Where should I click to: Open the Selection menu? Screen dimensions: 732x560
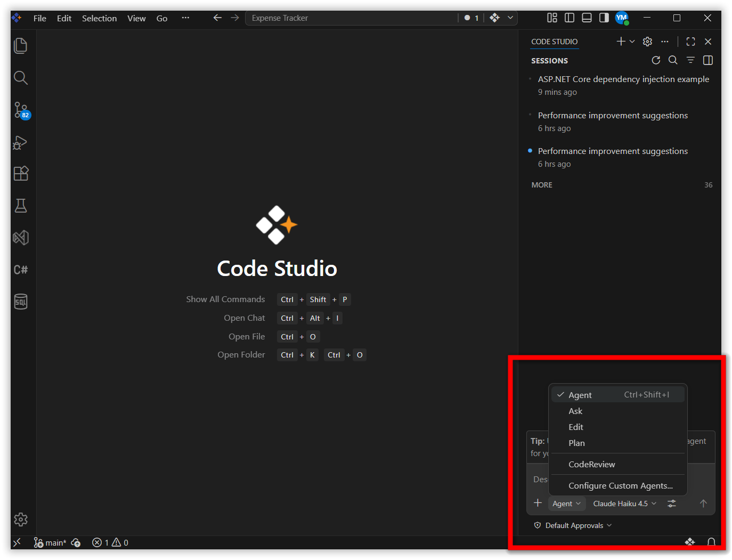(x=99, y=18)
